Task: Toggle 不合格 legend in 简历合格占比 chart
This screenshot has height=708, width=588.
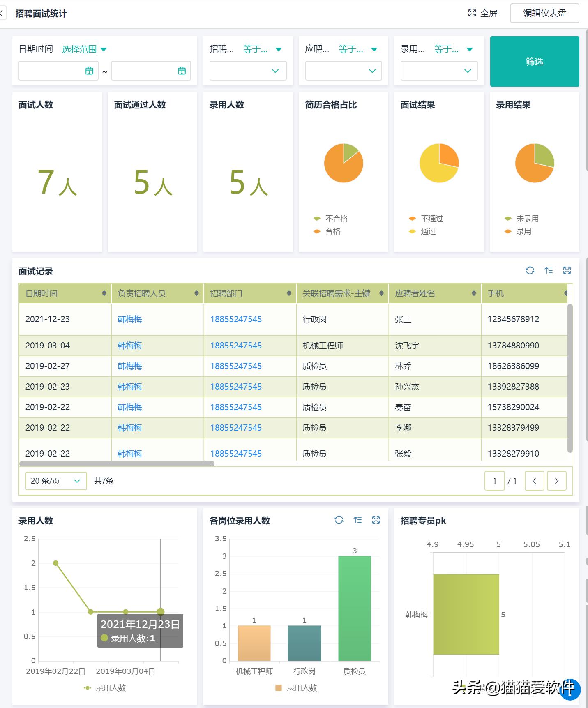Action: click(331, 218)
